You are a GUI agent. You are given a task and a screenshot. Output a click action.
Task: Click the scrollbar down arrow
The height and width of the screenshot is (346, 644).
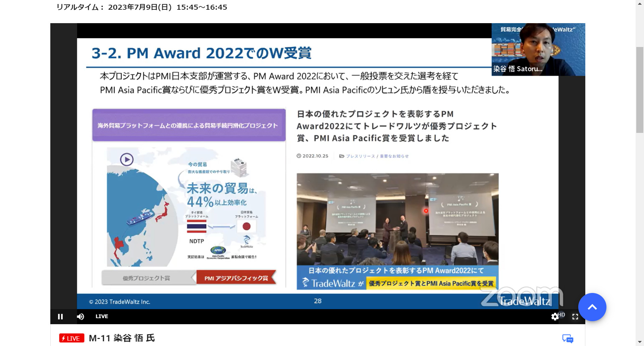click(640, 342)
